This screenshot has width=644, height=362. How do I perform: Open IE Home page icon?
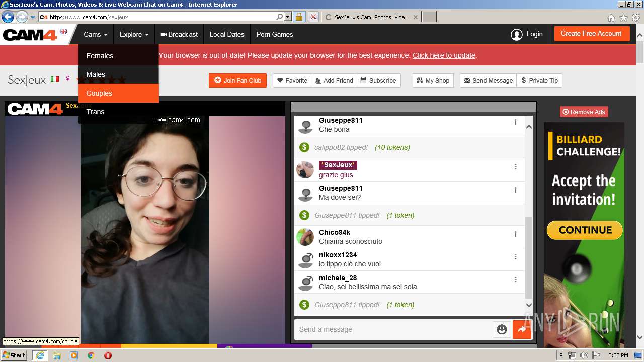pyautogui.click(x=611, y=18)
